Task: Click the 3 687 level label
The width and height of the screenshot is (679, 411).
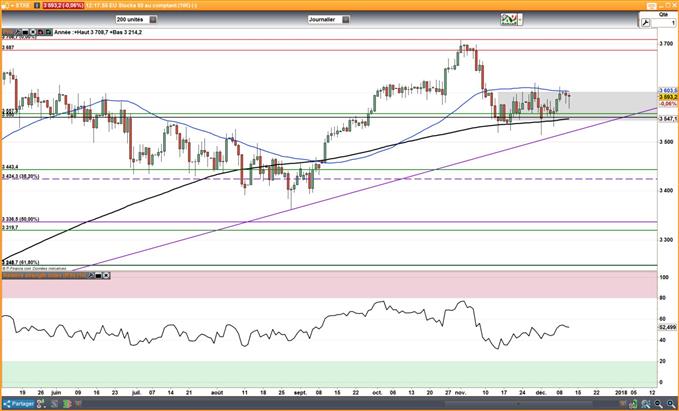Action: [x=8, y=48]
